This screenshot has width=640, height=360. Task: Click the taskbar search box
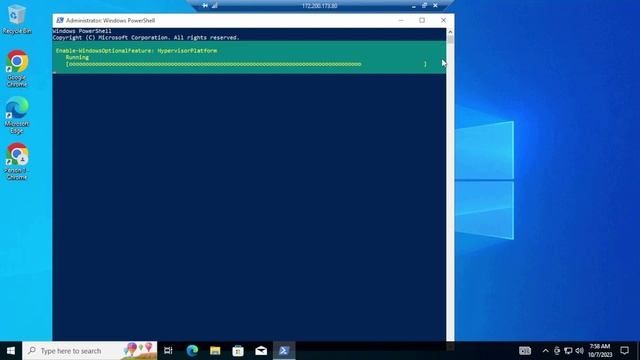tap(90, 351)
